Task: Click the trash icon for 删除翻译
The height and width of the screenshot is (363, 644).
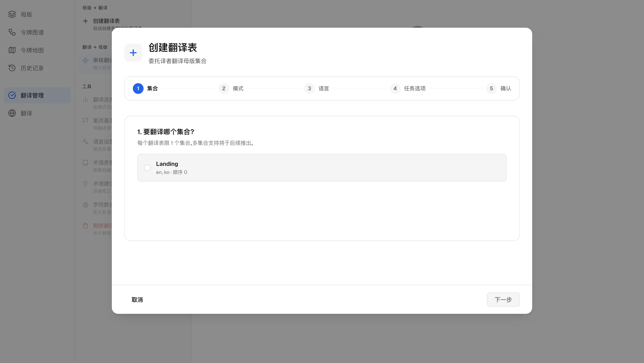Action: [85, 226]
